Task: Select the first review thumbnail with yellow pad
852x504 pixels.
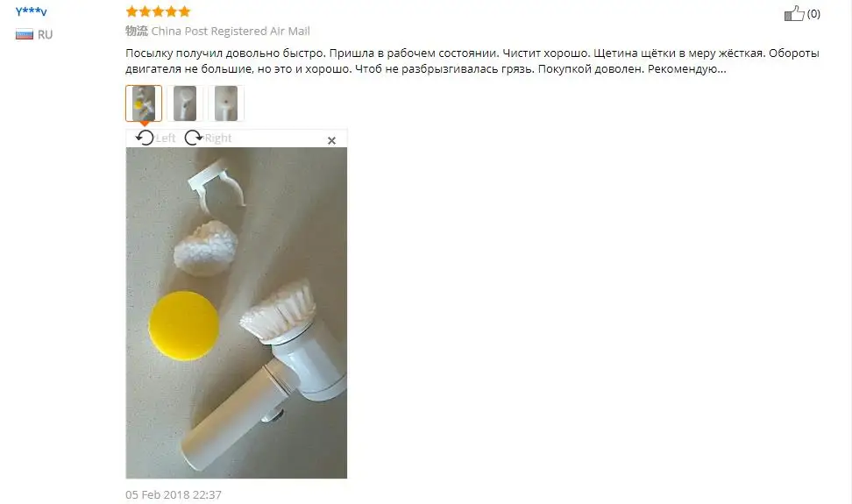Action: click(x=144, y=103)
